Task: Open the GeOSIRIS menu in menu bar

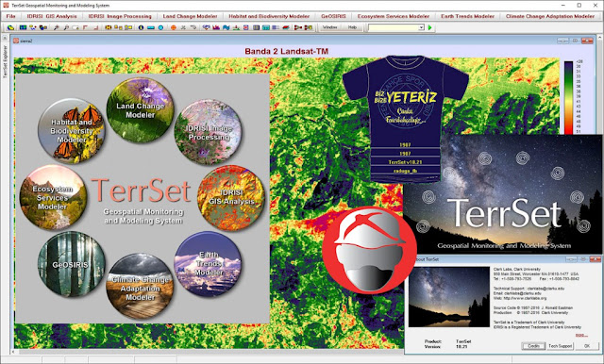Action: click(x=333, y=16)
